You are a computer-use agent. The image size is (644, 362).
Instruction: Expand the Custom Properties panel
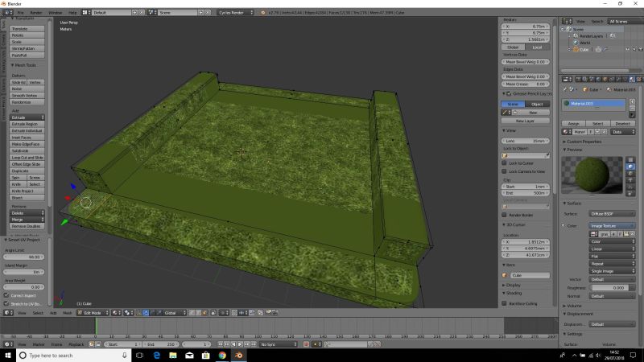click(584, 142)
